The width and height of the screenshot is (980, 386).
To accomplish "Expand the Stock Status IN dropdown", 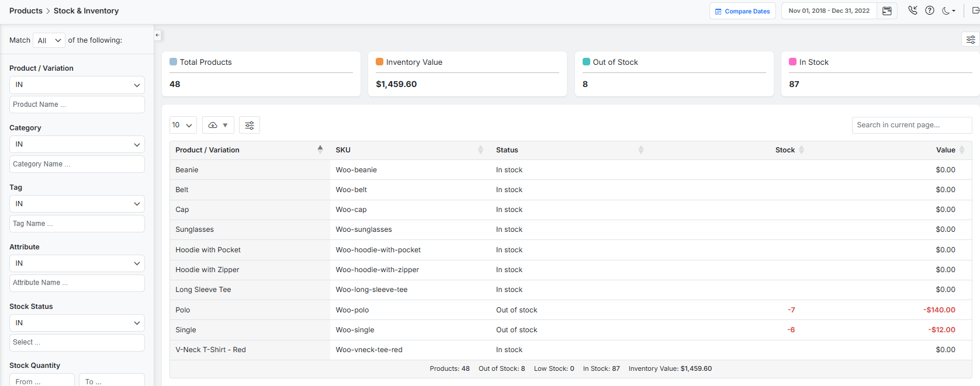I will pyautogui.click(x=77, y=323).
